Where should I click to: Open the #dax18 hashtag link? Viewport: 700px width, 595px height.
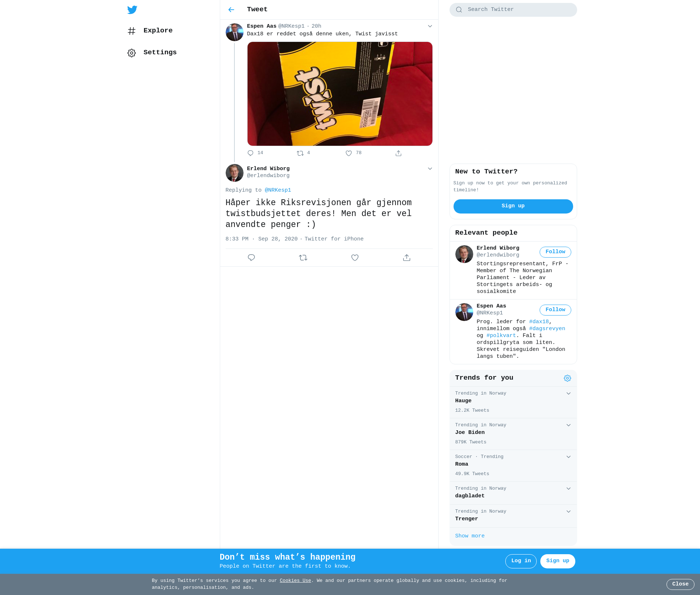(539, 322)
